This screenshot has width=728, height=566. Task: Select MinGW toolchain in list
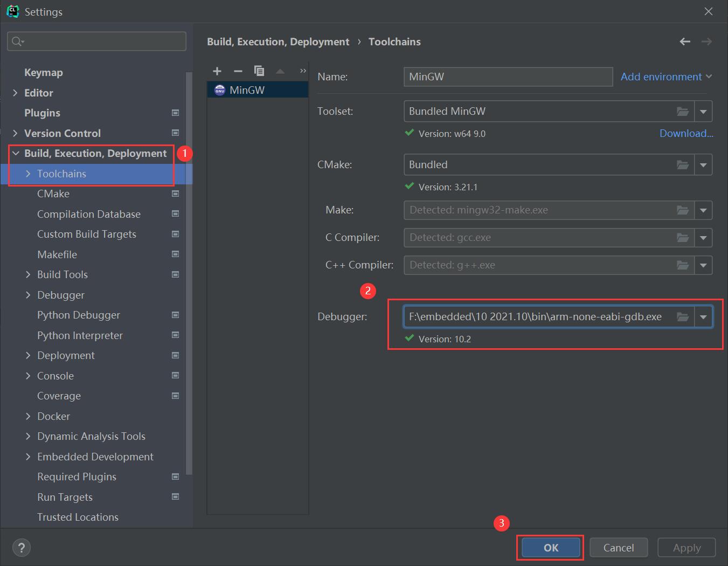pos(258,90)
